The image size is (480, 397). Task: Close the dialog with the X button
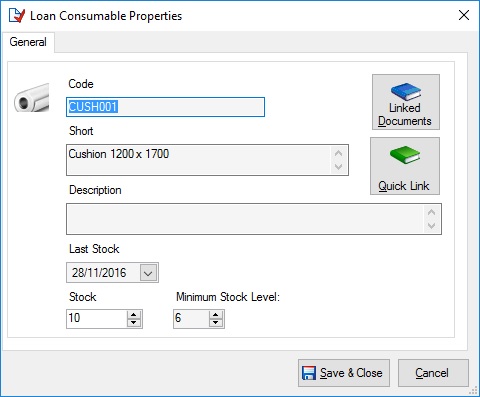tap(464, 15)
